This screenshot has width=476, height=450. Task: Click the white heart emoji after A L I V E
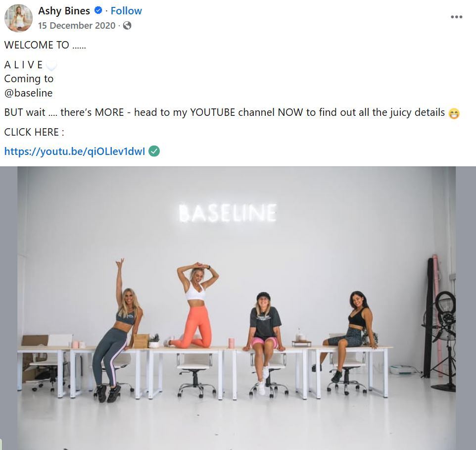click(x=51, y=65)
